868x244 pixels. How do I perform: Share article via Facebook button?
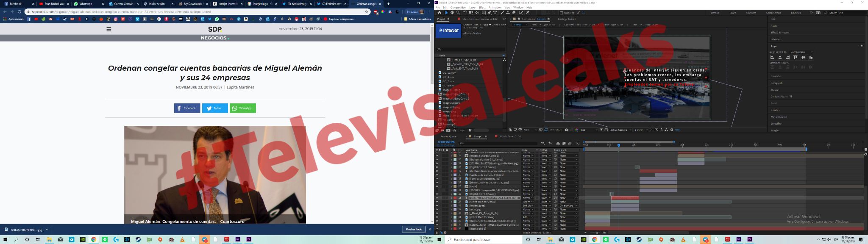pyautogui.click(x=187, y=108)
